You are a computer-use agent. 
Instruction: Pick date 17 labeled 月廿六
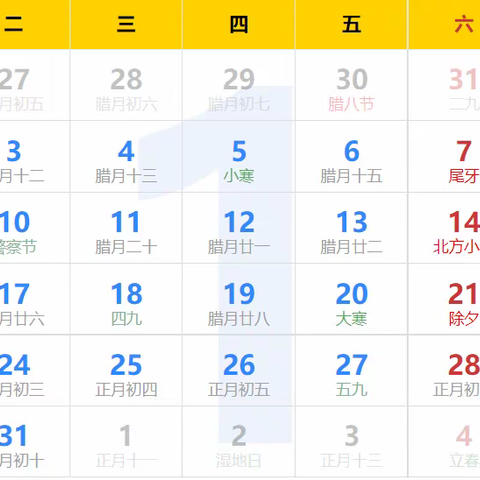point(35,299)
